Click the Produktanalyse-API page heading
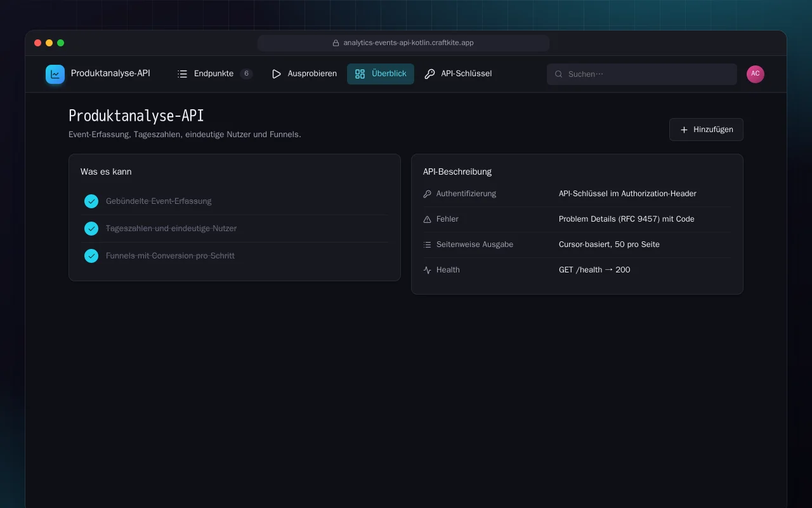This screenshot has width=812, height=508. tap(136, 116)
